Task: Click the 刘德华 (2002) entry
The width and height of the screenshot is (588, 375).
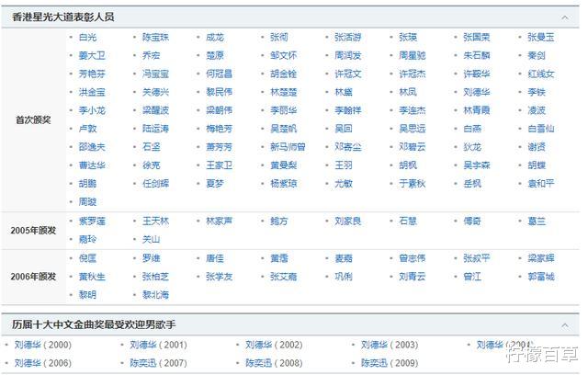Action: (274, 345)
